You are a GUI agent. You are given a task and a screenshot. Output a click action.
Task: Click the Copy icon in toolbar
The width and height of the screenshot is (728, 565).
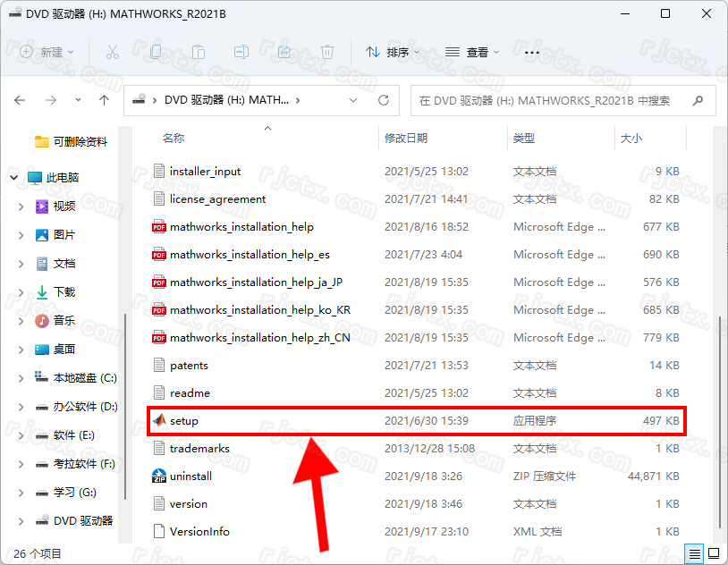point(156,52)
